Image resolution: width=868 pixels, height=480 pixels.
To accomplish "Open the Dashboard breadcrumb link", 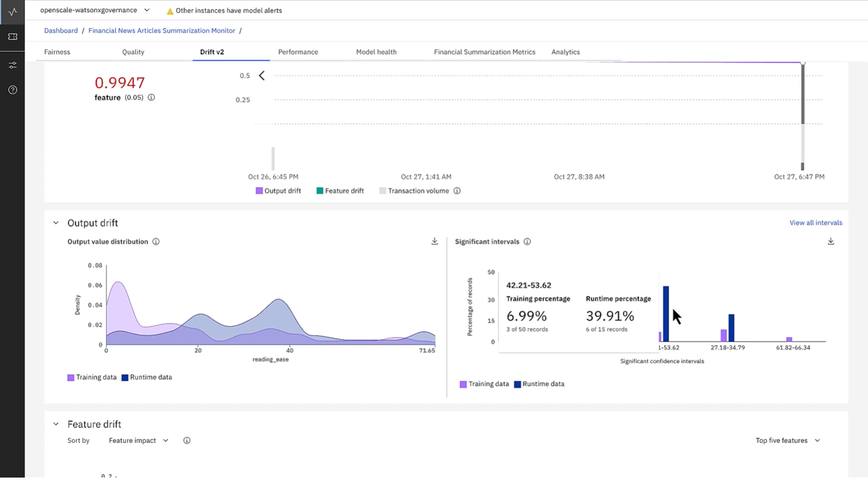I will [61, 30].
